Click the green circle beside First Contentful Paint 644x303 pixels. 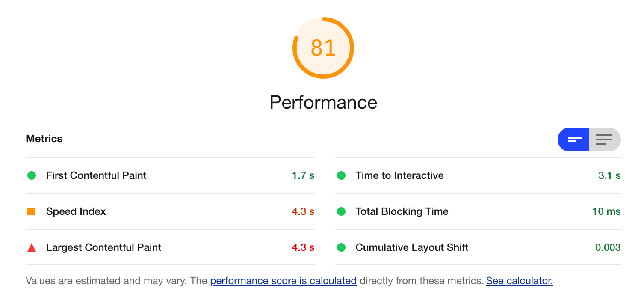[x=32, y=175]
